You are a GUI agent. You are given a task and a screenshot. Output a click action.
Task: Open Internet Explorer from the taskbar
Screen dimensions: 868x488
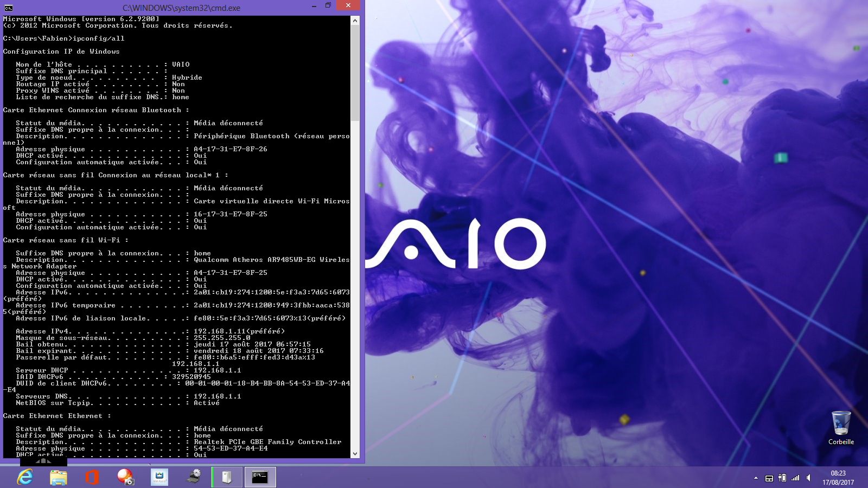coord(25,477)
